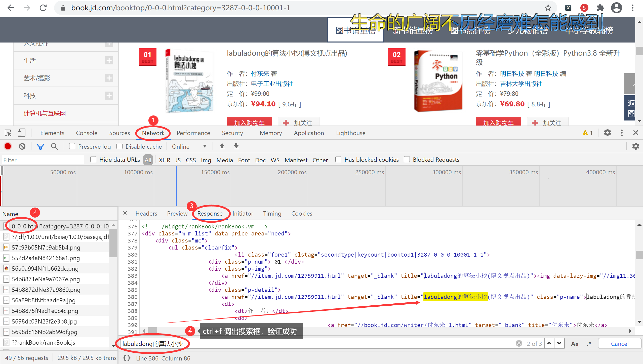Viewport: 643px width, 364px height.
Task: Open the Timing tab
Action: coord(272,213)
